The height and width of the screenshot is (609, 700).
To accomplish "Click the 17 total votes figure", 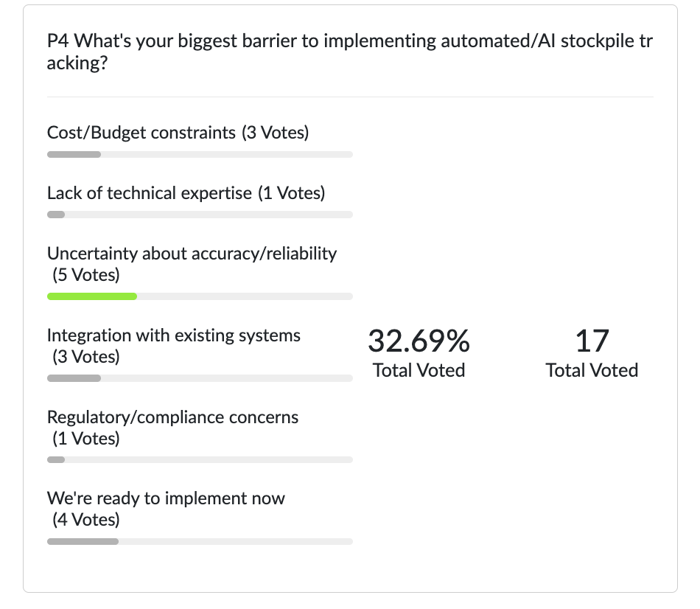I will click(592, 341).
